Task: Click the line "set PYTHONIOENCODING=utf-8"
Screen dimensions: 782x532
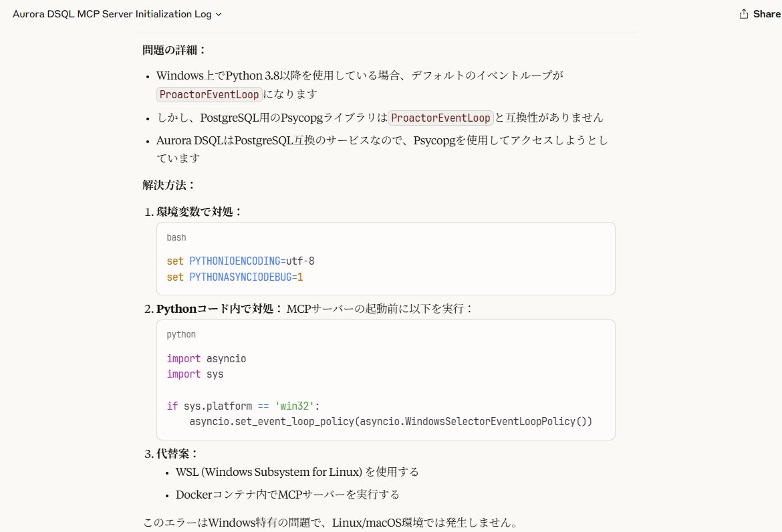Action: 241,261
